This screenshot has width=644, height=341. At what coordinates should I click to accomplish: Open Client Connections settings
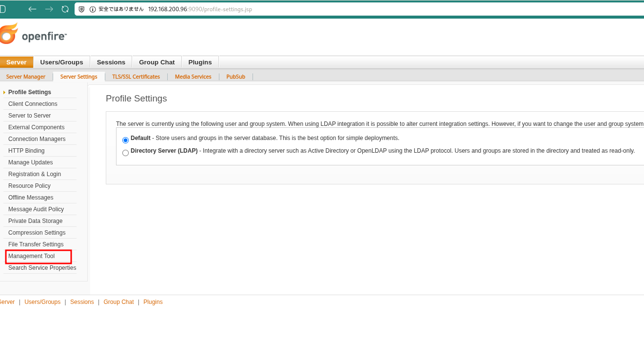coord(33,104)
